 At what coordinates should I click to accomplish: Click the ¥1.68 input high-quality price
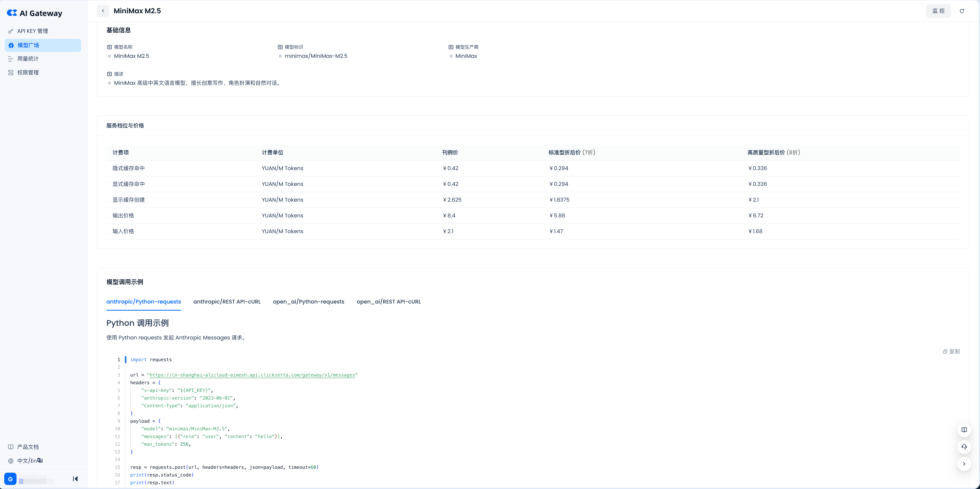755,232
